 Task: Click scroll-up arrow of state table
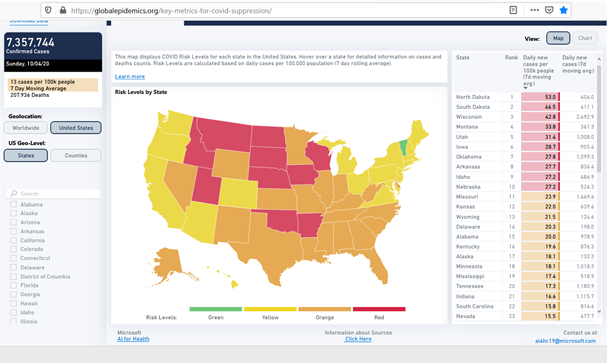pos(599,59)
